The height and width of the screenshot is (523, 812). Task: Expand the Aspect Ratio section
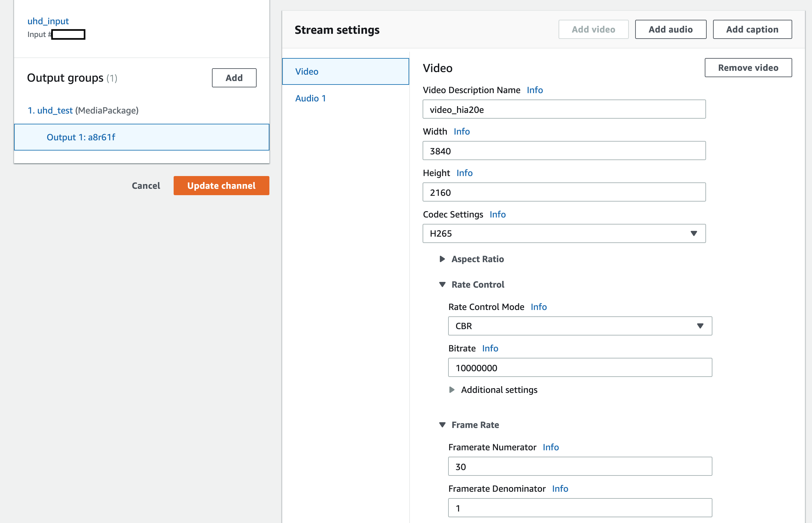[442, 259]
